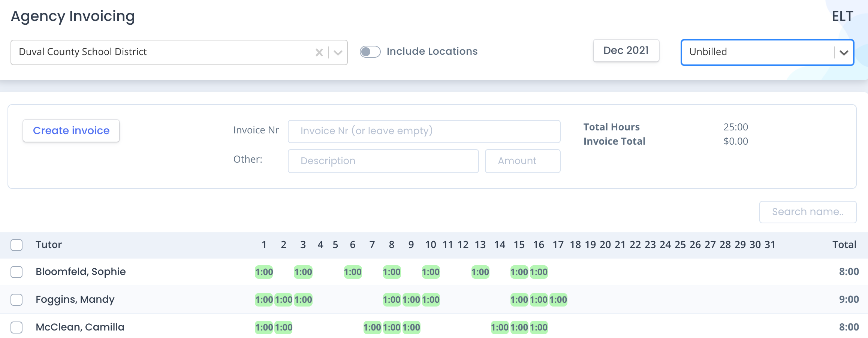Click the day 20 column header
The image size is (868, 338).
pyautogui.click(x=605, y=245)
